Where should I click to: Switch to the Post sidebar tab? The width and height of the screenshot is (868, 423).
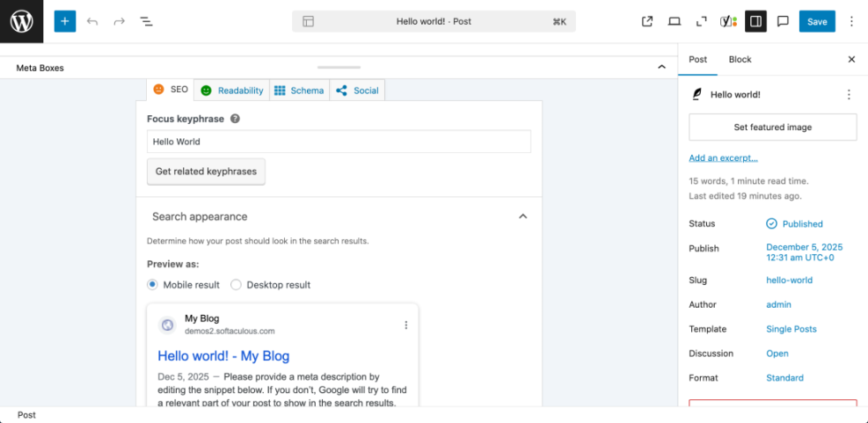click(x=697, y=59)
